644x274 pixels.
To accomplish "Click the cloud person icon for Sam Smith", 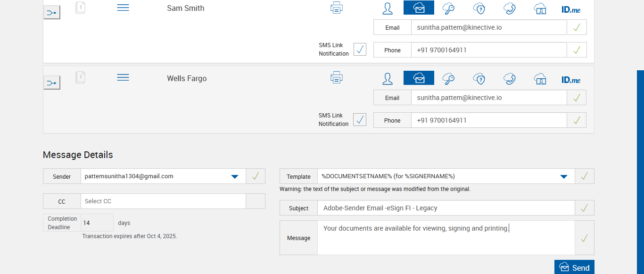I will click(540, 8).
